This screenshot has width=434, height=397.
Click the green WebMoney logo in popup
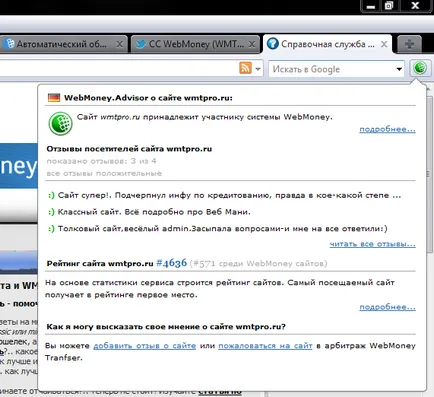(x=60, y=124)
